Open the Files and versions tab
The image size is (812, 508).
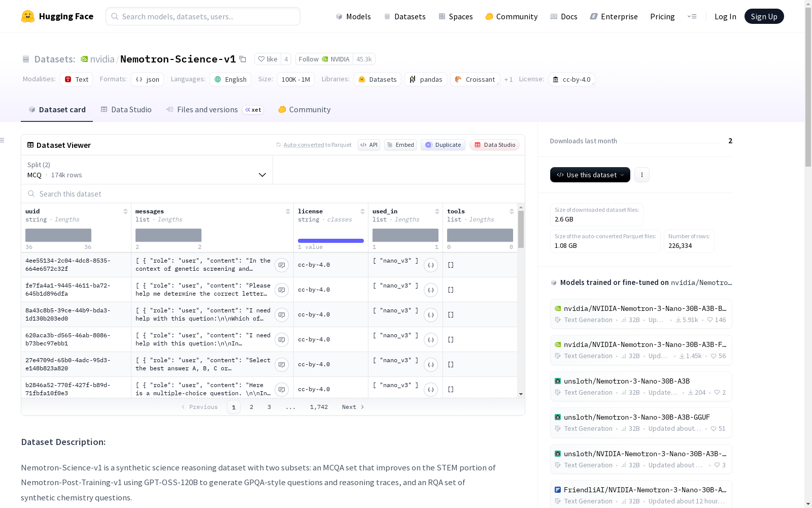(x=215, y=110)
